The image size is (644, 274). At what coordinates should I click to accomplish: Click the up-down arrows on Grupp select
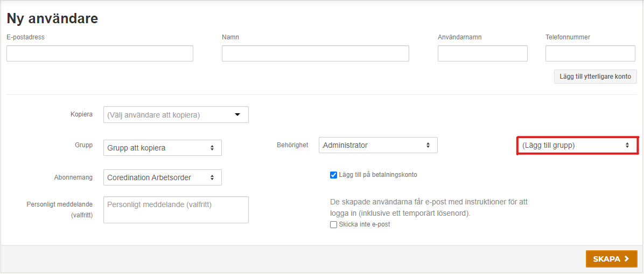pos(212,148)
